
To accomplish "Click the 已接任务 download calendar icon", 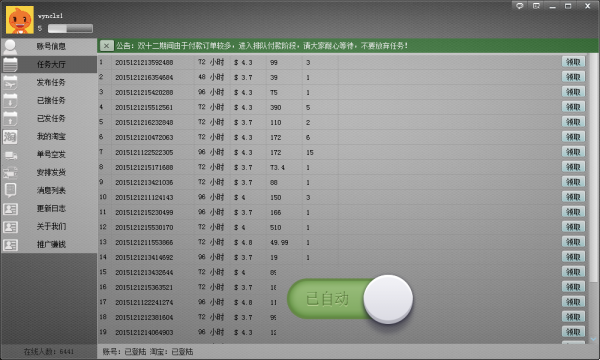I will pyautogui.click(x=10, y=101).
